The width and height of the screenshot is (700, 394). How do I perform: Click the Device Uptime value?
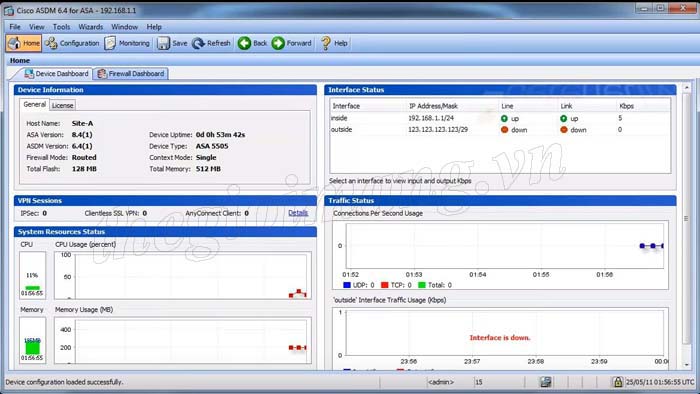click(x=221, y=134)
